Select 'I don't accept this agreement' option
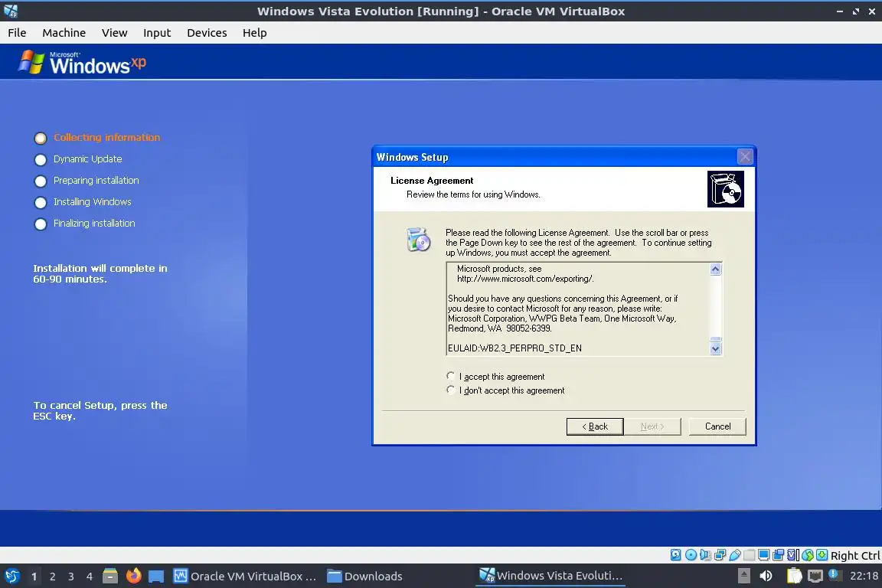Screen dimensions: 882x588 click(450, 390)
